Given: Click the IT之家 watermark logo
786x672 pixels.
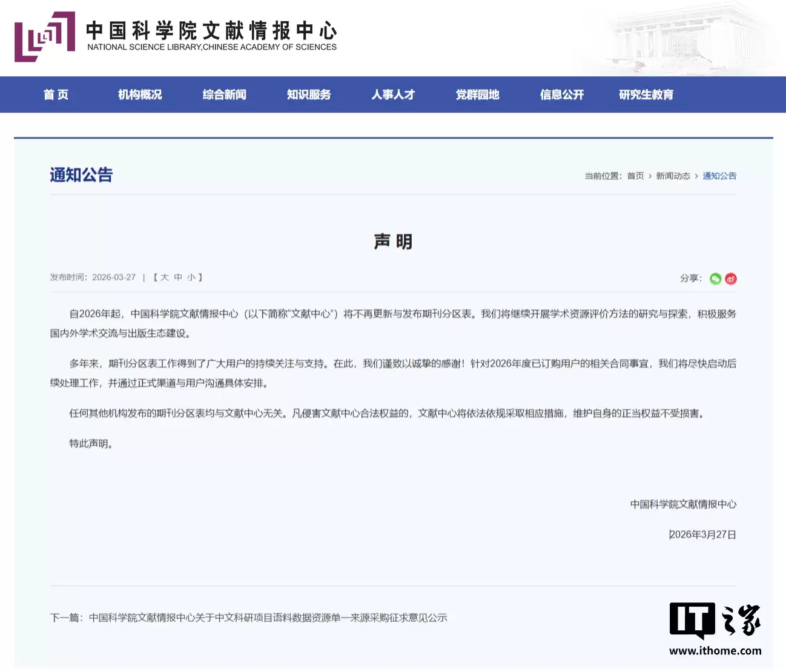Looking at the screenshot, I should (715, 619).
